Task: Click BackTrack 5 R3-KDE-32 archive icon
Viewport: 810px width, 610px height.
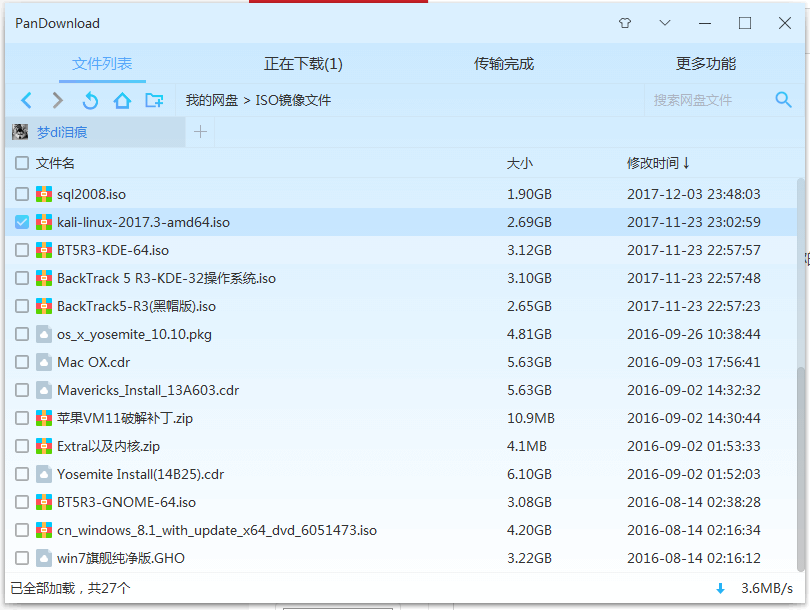Action: (x=44, y=278)
